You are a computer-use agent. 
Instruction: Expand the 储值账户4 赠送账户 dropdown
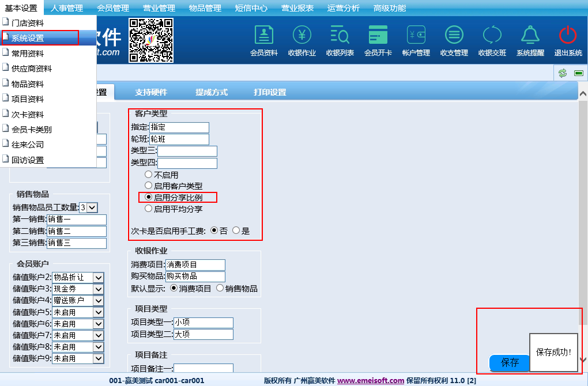(99, 301)
